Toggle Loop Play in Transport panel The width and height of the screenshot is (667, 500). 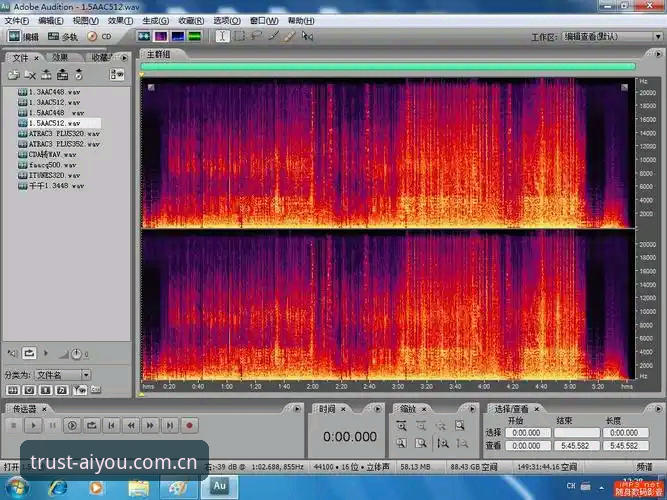click(x=91, y=426)
